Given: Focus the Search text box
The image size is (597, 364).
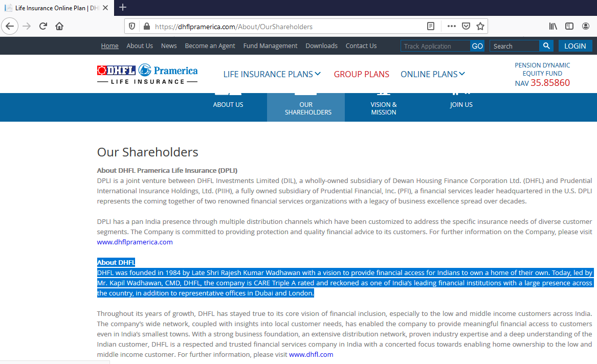Looking at the screenshot, I should click(x=514, y=46).
